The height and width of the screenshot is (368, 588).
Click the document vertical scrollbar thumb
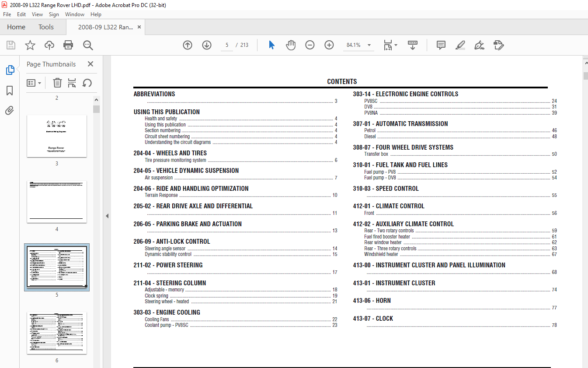tap(585, 76)
